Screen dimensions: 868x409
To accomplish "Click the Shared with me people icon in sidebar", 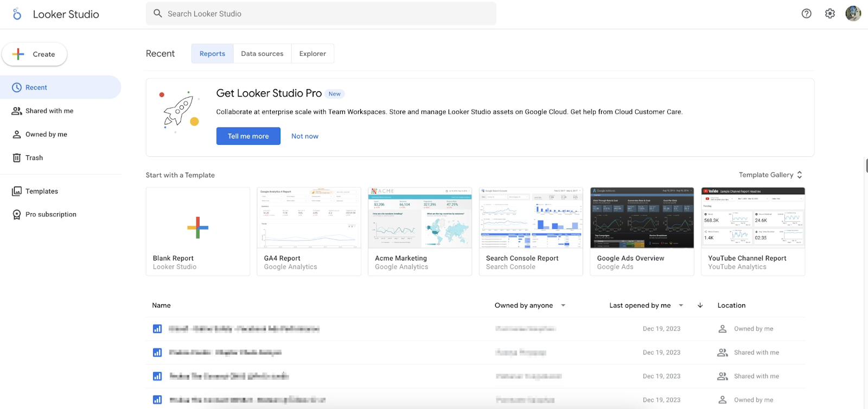I will point(17,111).
